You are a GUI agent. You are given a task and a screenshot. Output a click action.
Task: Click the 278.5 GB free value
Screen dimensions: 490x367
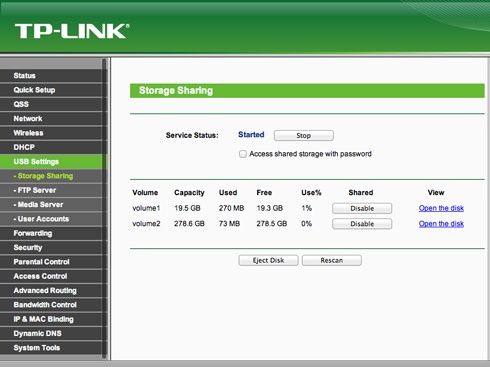272,224
